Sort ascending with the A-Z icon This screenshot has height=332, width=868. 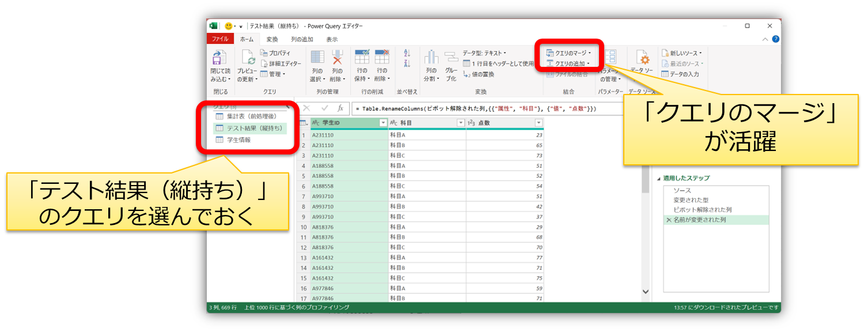tap(407, 52)
